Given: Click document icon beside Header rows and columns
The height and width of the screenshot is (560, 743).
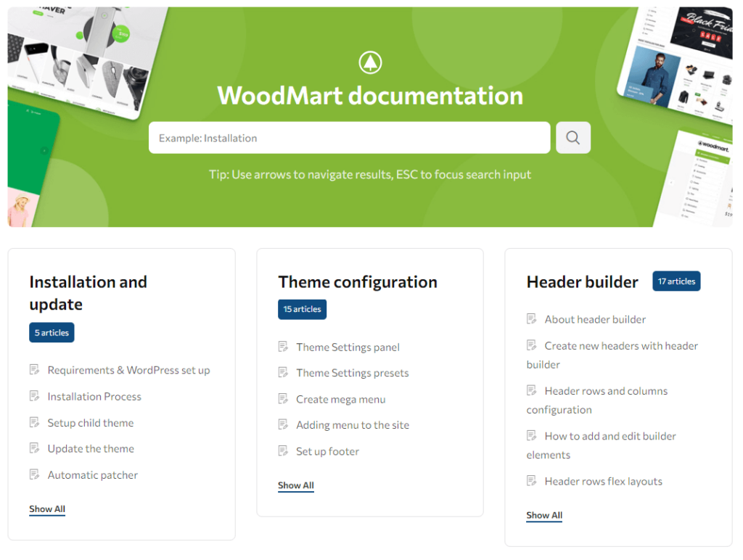Looking at the screenshot, I should point(532,390).
